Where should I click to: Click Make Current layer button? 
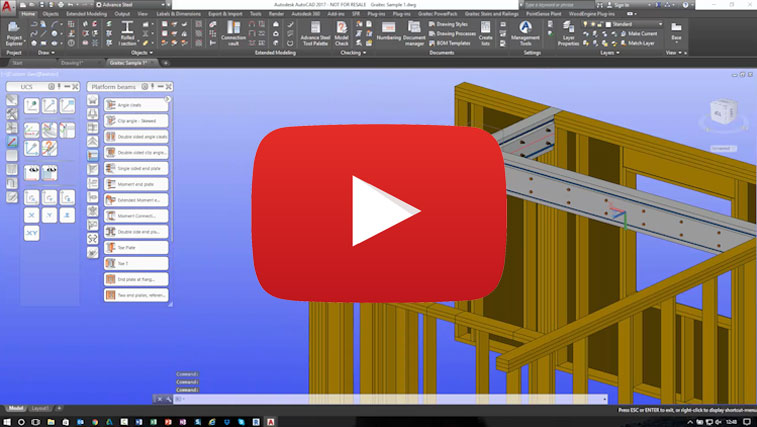click(x=639, y=34)
